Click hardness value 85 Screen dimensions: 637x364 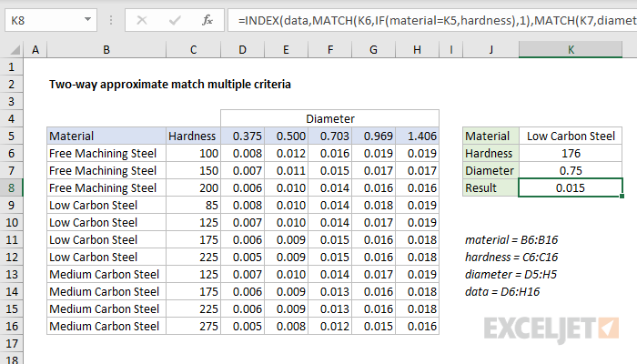(193, 205)
